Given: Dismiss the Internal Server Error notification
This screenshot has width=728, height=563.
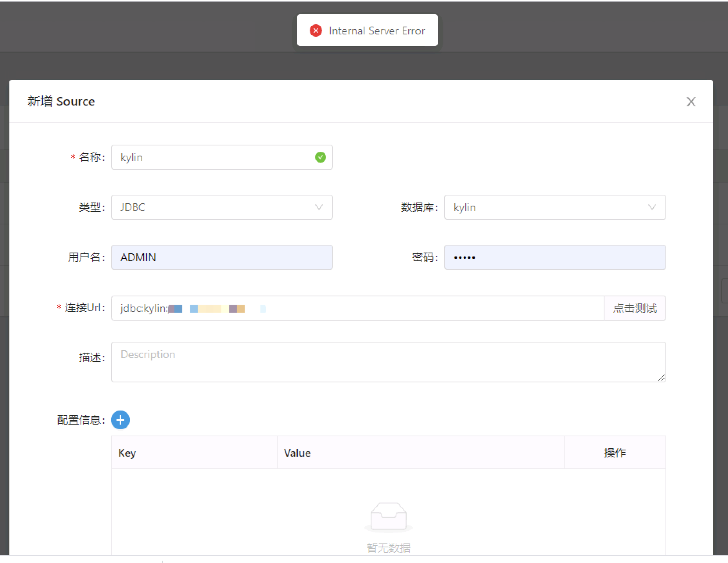Looking at the screenshot, I should pyautogui.click(x=367, y=30).
